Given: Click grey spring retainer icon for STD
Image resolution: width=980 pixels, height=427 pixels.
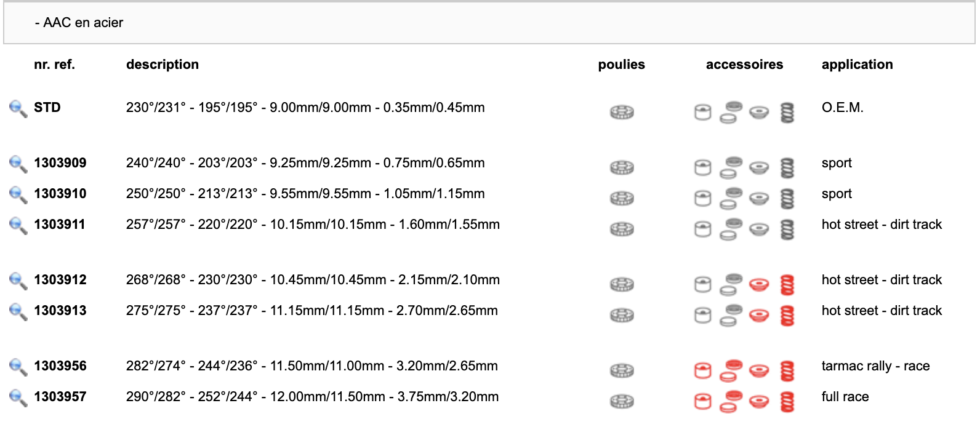Looking at the screenshot, I should (759, 112).
